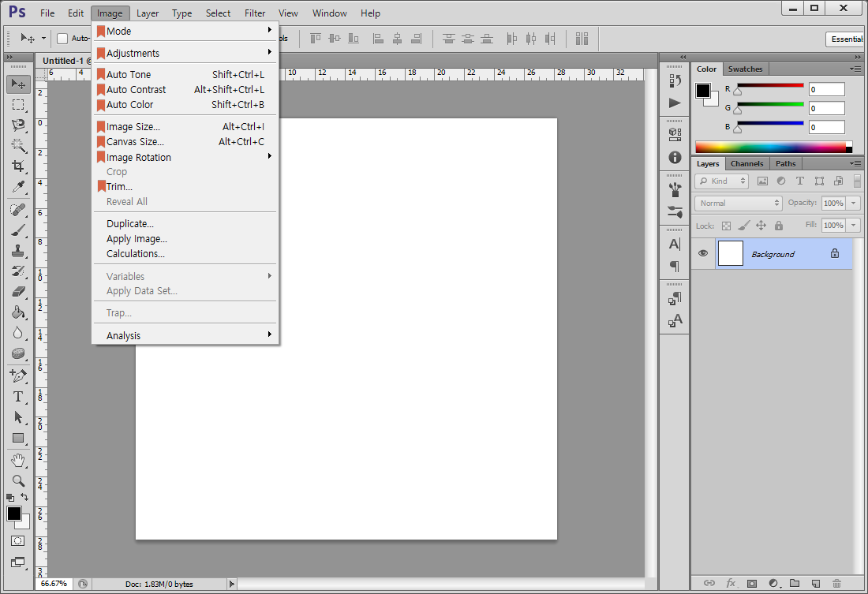Open the Actions panel play icon
Image resolution: width=868 pixels, height=594 pixels.
pos(675,103)
